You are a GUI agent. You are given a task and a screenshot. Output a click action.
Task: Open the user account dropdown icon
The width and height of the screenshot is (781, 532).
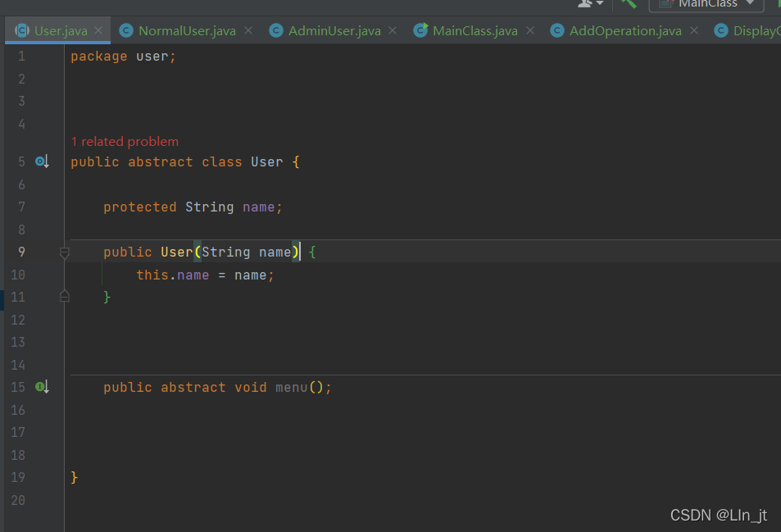(590, 3)
